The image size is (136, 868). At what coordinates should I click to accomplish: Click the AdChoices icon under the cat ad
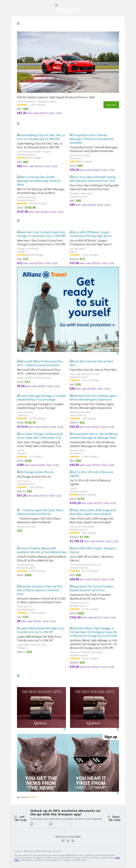click(x=117, y=793)
